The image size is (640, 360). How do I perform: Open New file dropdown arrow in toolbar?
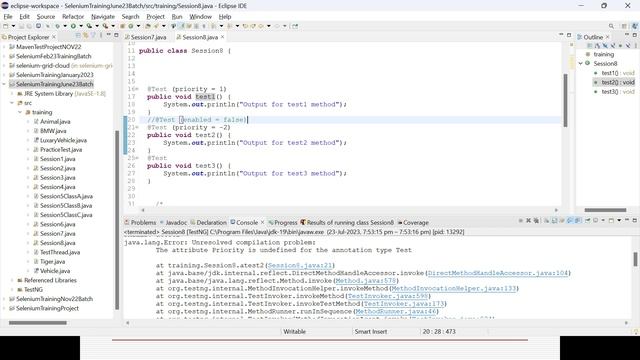(13, 26)
